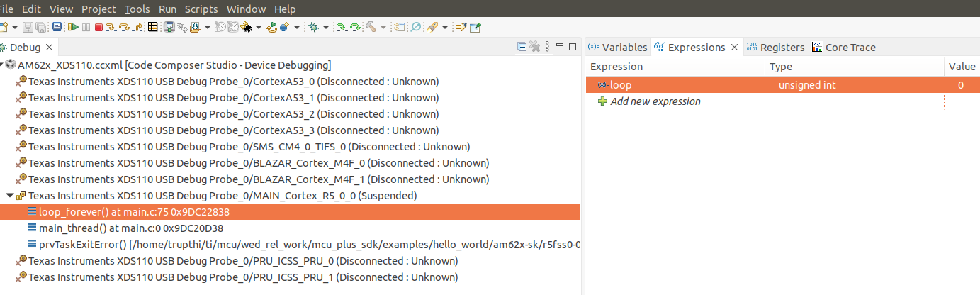
Task: Click Collapse All icon in Debug view
Action: tap(522, 48)
